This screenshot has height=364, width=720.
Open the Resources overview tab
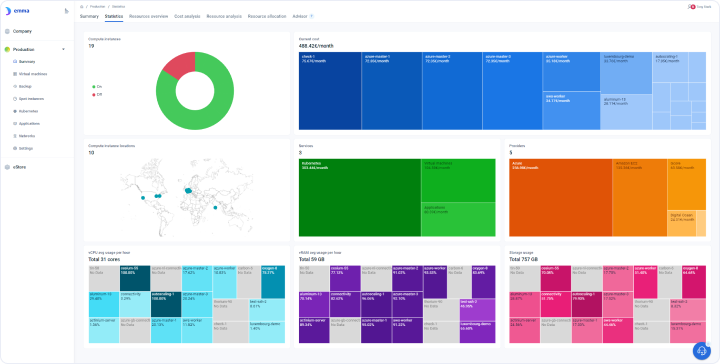tap(148, 16)
